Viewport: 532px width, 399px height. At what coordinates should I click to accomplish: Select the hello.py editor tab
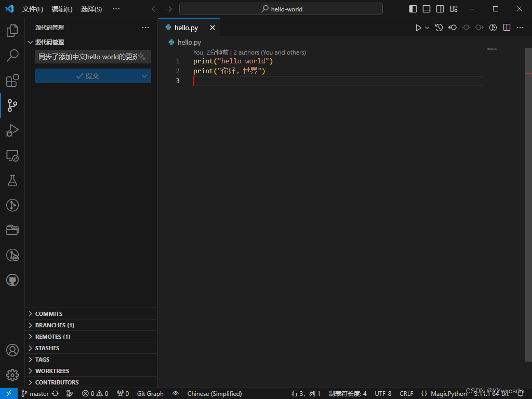tap(189, 28)
